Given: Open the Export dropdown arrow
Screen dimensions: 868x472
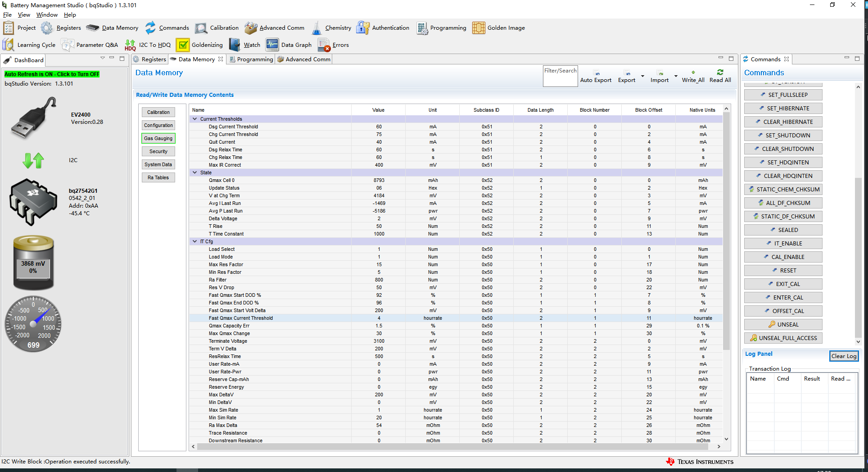Looking at the screenshot, I should (x=642, y=76).
